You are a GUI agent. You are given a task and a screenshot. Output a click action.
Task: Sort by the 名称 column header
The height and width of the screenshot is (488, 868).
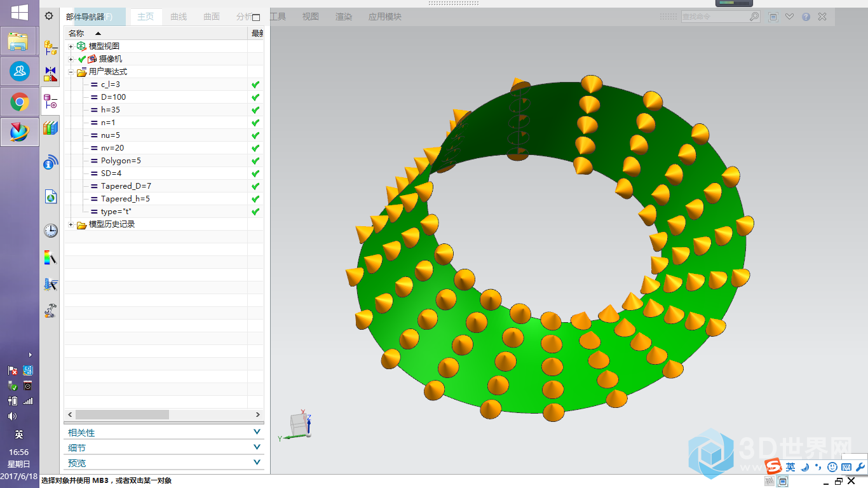coord(156,33)
